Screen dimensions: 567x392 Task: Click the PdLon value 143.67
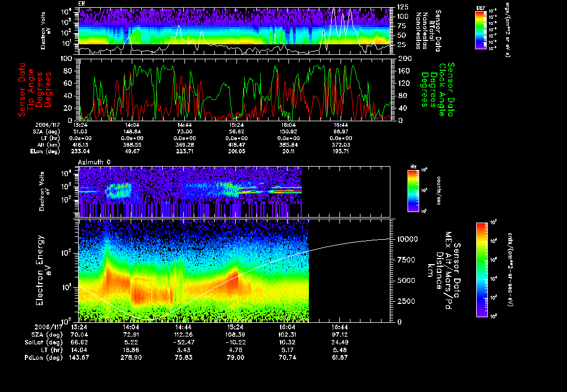point(79,358)
